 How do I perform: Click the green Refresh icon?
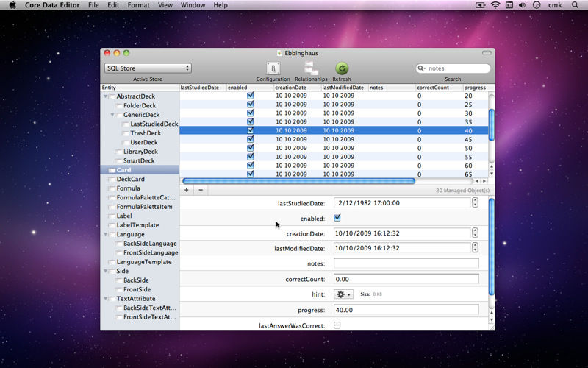pos(342,68)
